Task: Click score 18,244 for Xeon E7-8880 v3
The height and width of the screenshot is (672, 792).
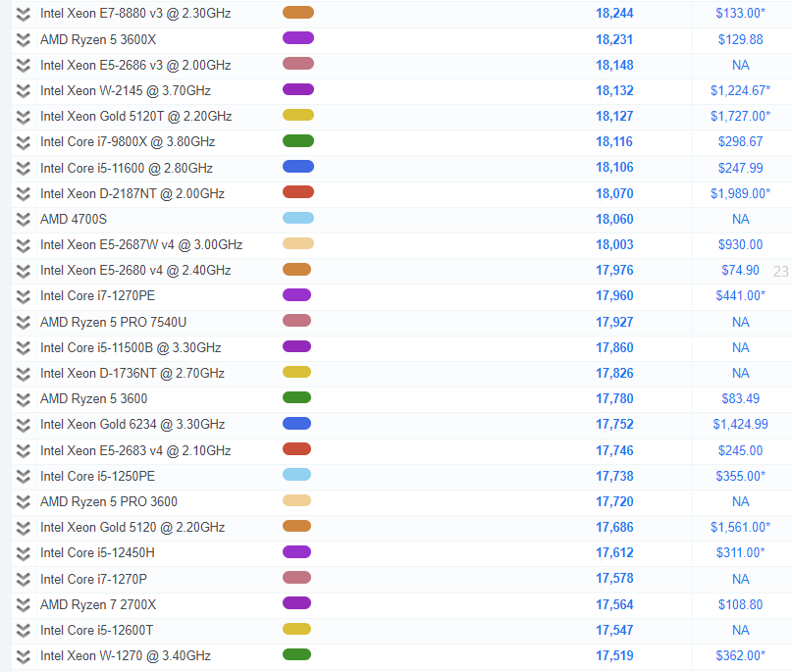Action: pos(614,14)
